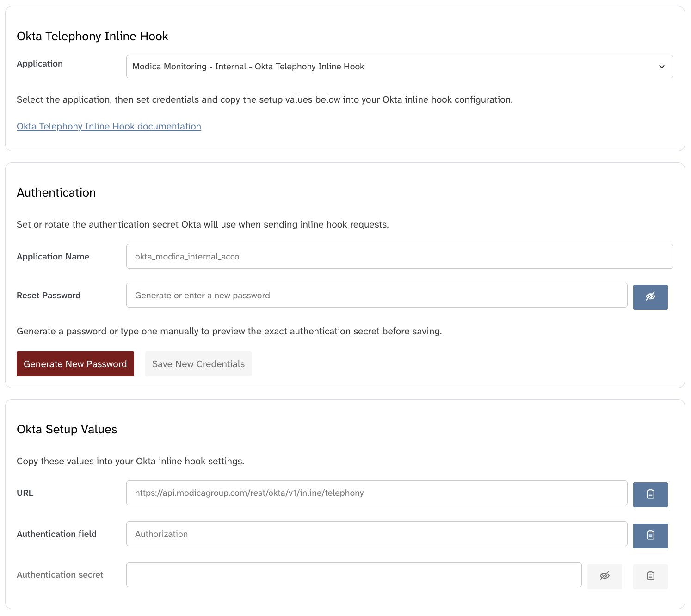Viewport: 691px width, 616px height.
Task: Click the clipboard icon next to URL field
Action: tap(650, 494)
